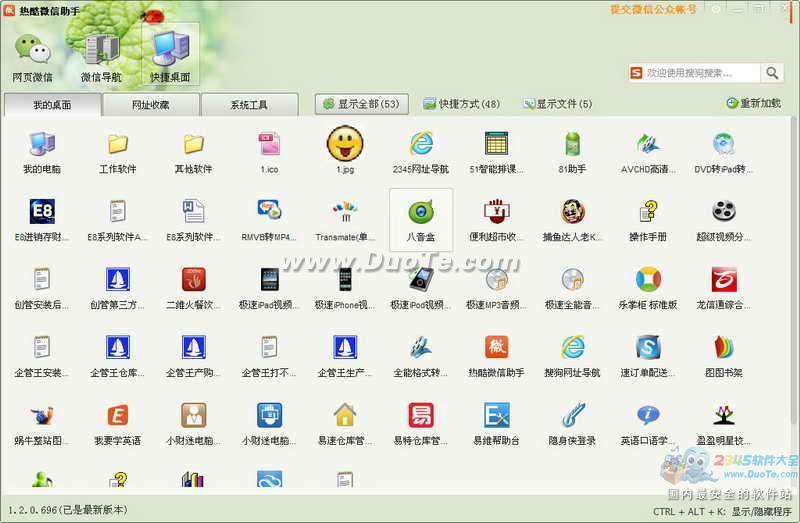Launch the 企管王生产 shortcut
This screenshot has height=523, width=800.
[x=345, y=356]
